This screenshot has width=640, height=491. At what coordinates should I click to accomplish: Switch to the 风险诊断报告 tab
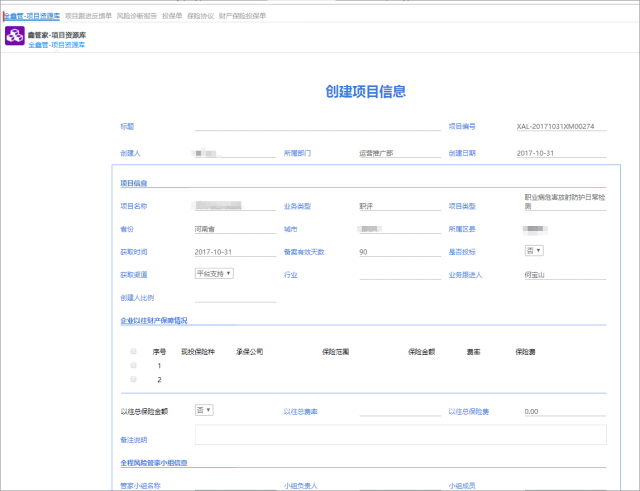click(137, 16)
